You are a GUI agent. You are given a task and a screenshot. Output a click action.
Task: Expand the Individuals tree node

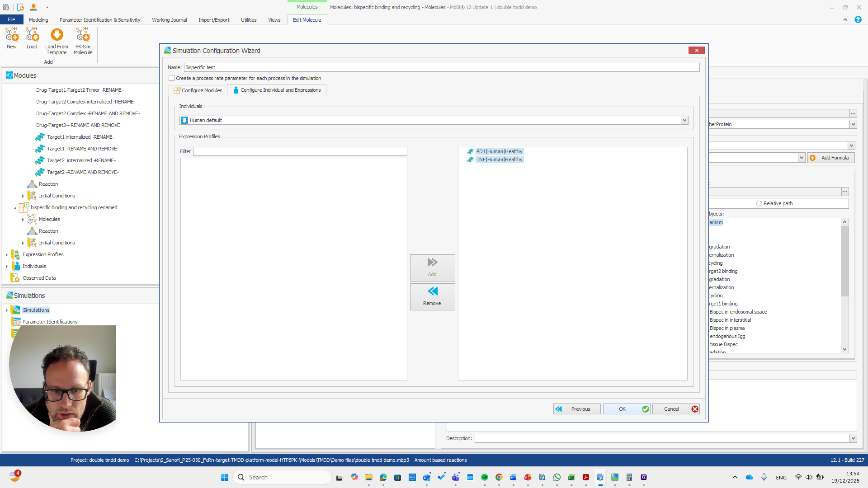coord(7,267)
